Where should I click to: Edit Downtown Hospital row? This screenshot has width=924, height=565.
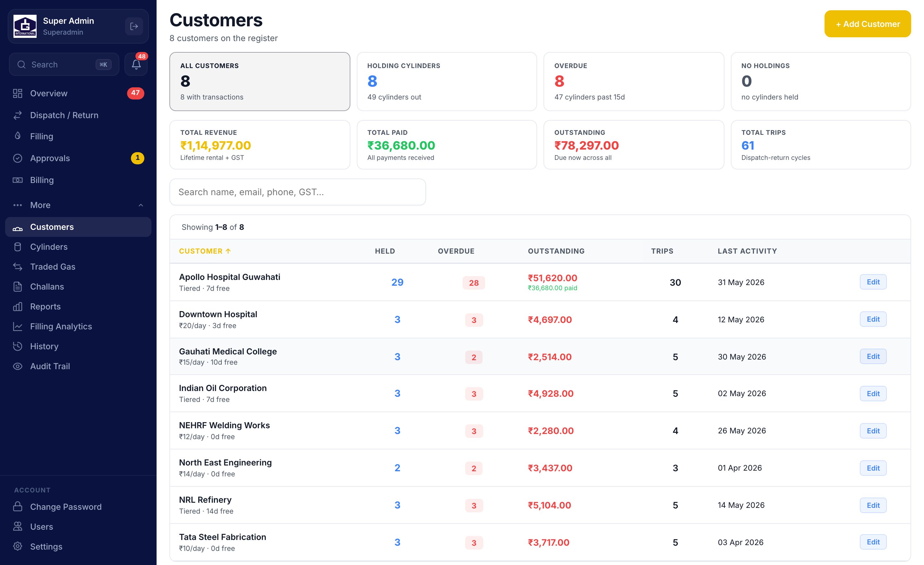click(873, 319)
